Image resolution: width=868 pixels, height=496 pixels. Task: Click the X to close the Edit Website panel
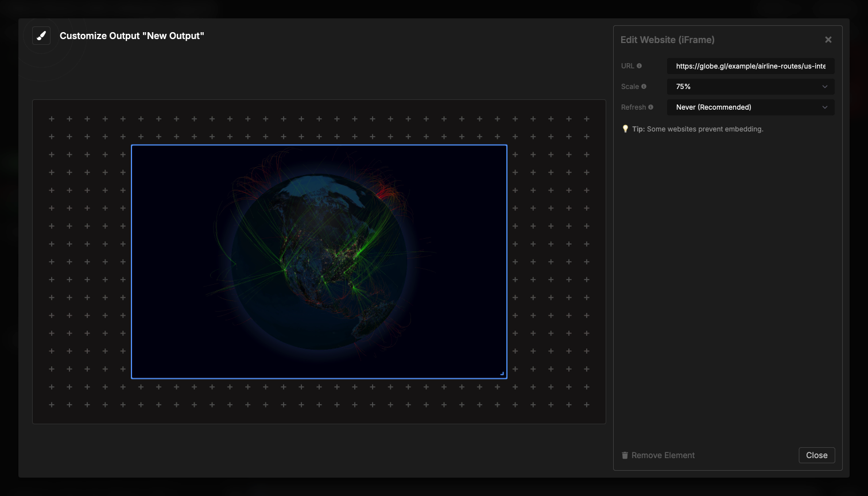(x=828, y=40)
